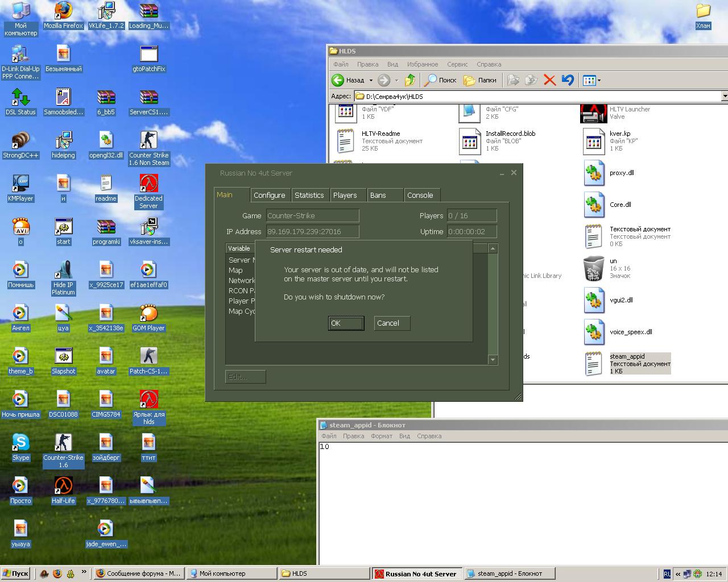Viewport: 728px width, 582px height.
Task: Click the Undo icon in HLDS toolbar
Action: [568, 80]
